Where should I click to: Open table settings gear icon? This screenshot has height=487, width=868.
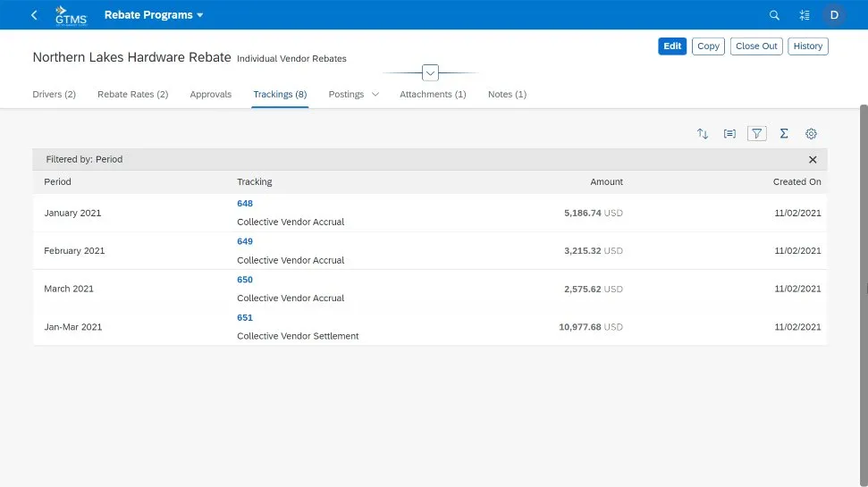click(x=811, y=134)
